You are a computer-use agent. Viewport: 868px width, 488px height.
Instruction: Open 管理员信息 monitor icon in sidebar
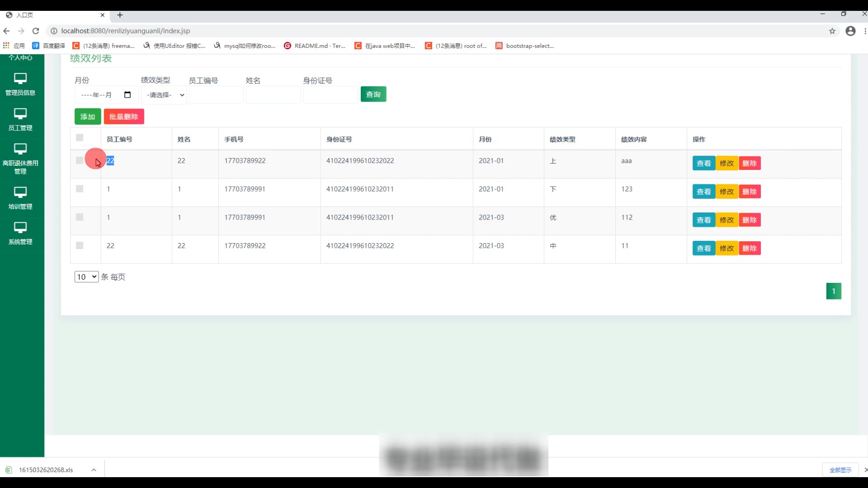[20, 79]
